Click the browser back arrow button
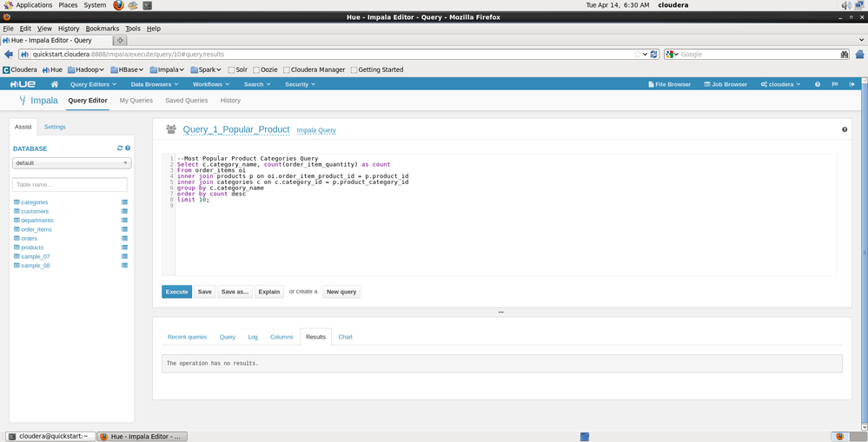868x442 pixels. 9,54
